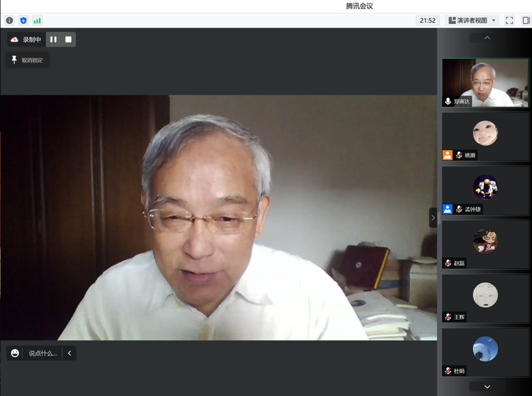Select 姚蕾's participant tile

coord(485,137)
